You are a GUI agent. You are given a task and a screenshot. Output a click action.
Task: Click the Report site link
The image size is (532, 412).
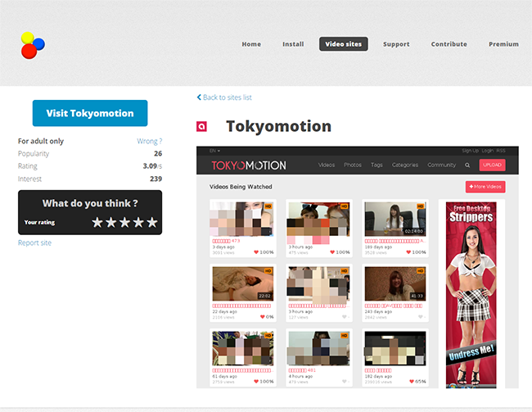click(x=34, y=243)
